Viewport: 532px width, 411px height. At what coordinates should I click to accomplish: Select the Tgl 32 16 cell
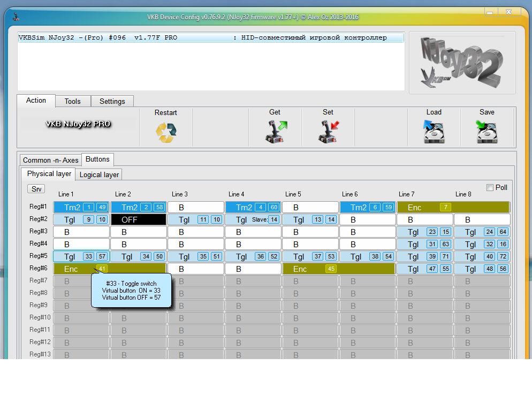(x=482, y=245)
